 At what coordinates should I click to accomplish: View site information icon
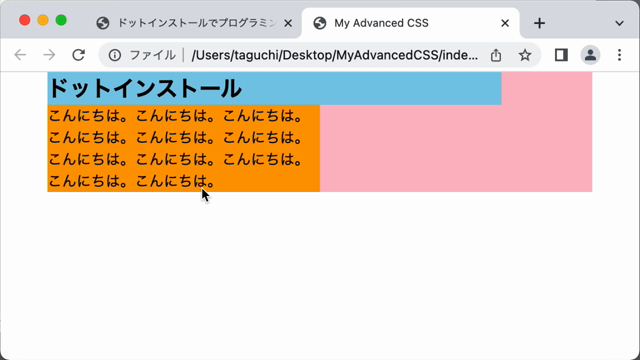click(115, 55)
